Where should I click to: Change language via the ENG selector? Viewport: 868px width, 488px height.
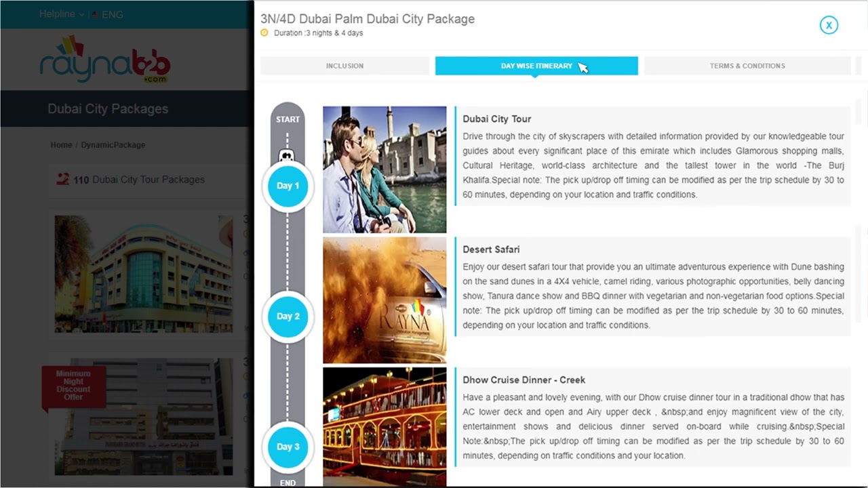pyautogui.click(x=108, y=14)
